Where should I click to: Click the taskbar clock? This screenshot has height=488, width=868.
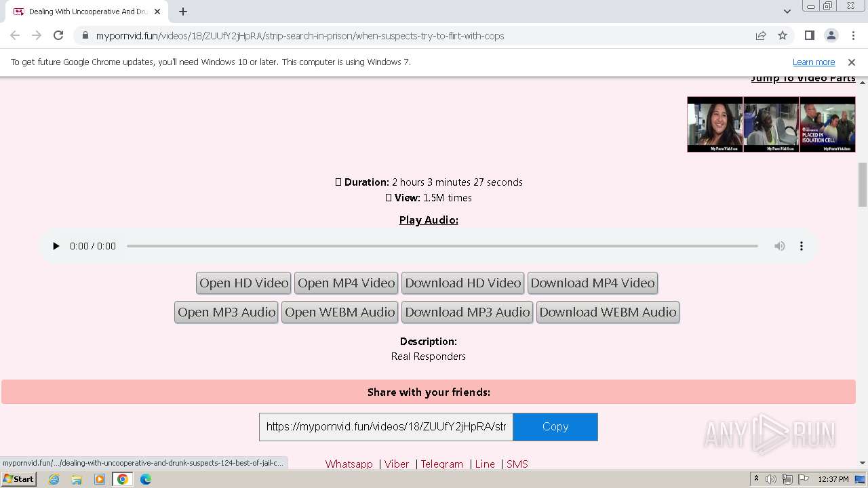pyautogui.click(x=833, y=479)
